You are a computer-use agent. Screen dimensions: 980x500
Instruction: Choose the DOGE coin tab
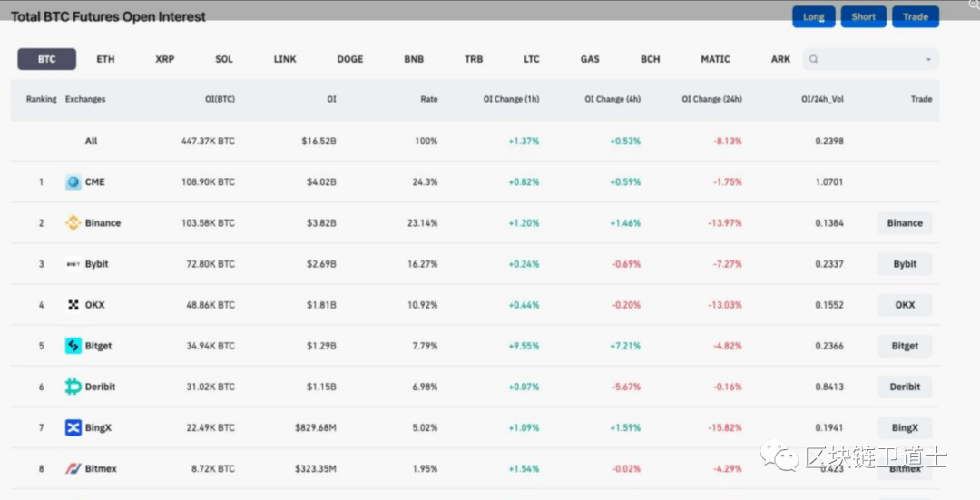349,59
